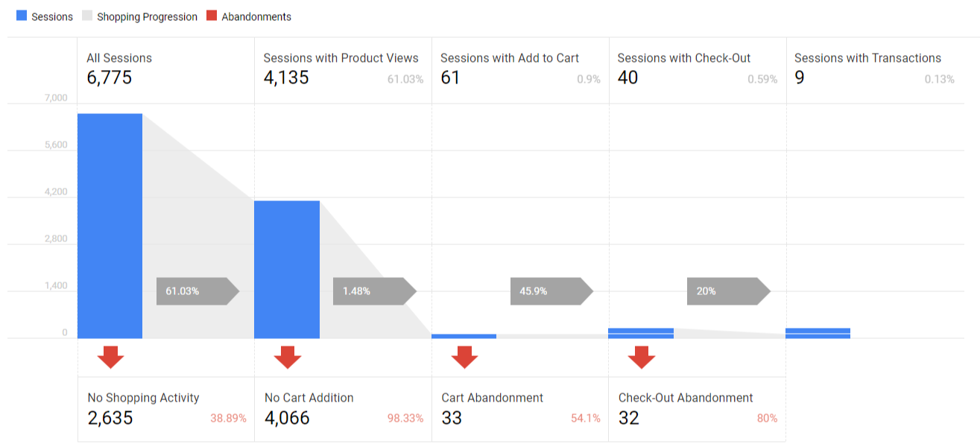Click the red arrow above No Cart Addition
Image resolution: width=980 pixels, height=447 pixels.
287,357
